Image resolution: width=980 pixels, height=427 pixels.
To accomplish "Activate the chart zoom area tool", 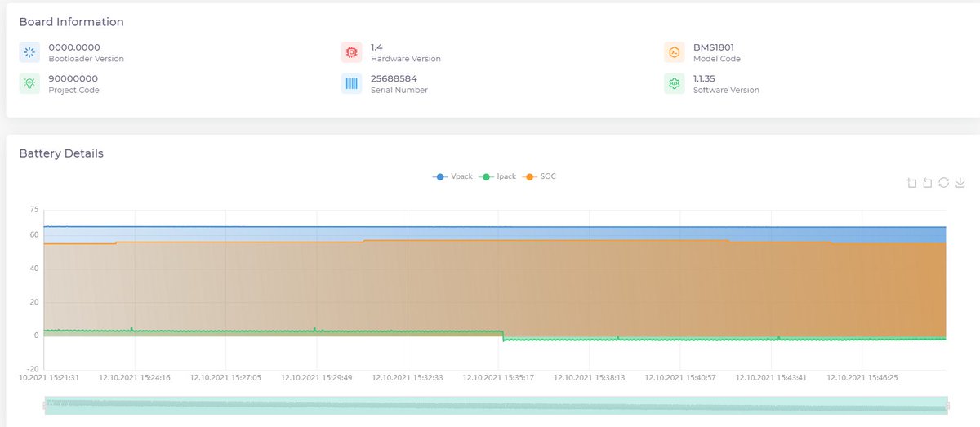I will 911,183.
